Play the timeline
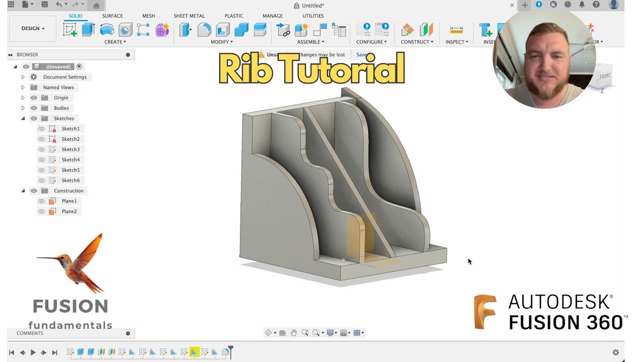Image resolution: width=644 pixels, height=362 pixels. pyautogui.click(x=33, y=352)
